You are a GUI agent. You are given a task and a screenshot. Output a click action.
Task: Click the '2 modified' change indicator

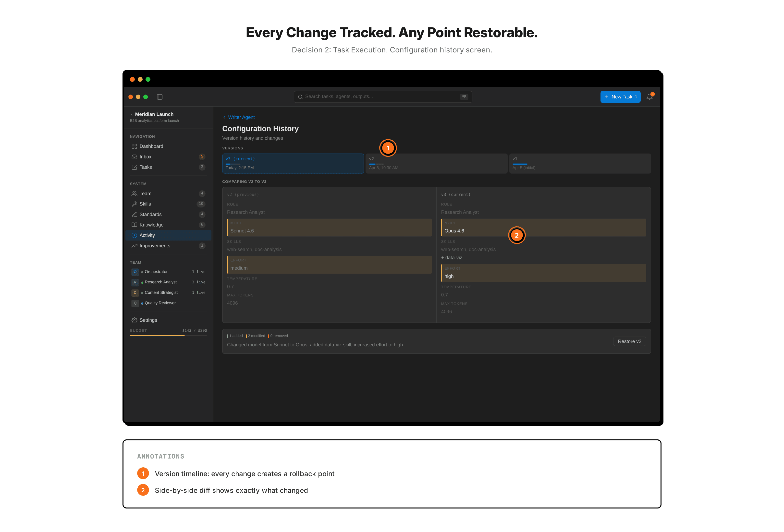(x=255, y=336)
